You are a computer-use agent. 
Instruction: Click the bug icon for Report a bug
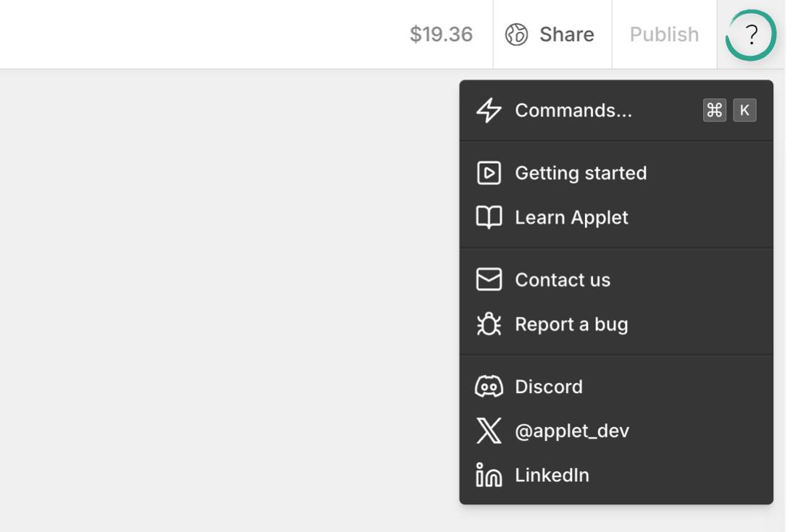[489, 324]
